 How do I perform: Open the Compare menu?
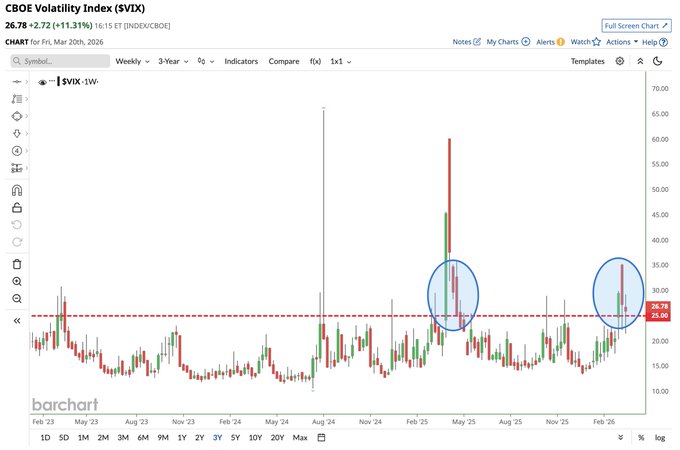coord(284,61)
